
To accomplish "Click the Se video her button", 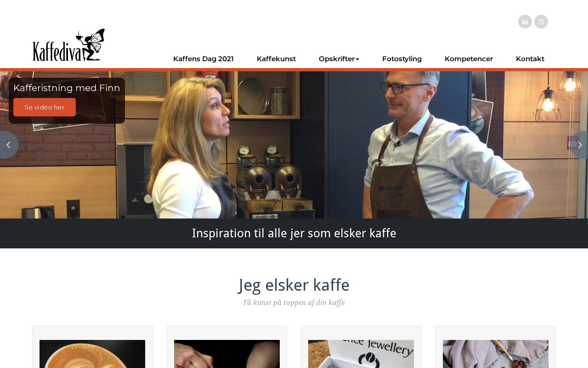I will tap(45, 107).
